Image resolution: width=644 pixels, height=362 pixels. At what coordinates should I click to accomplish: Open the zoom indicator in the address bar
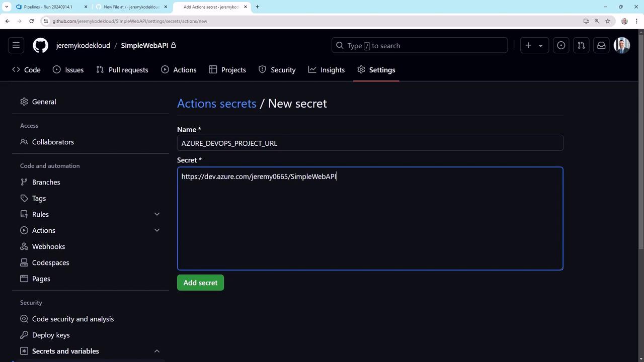pyautogui.click(x=597, y=21)
